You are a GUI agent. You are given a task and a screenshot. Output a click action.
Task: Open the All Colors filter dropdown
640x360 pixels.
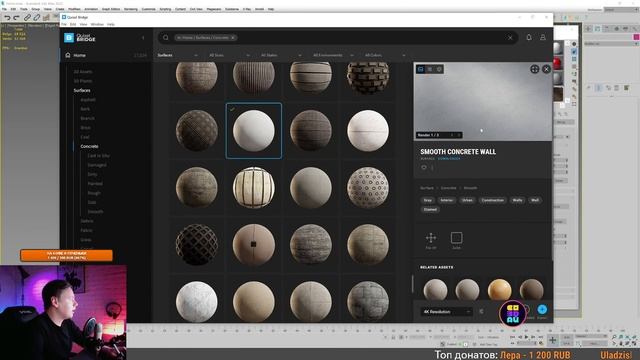click(385, 55)
